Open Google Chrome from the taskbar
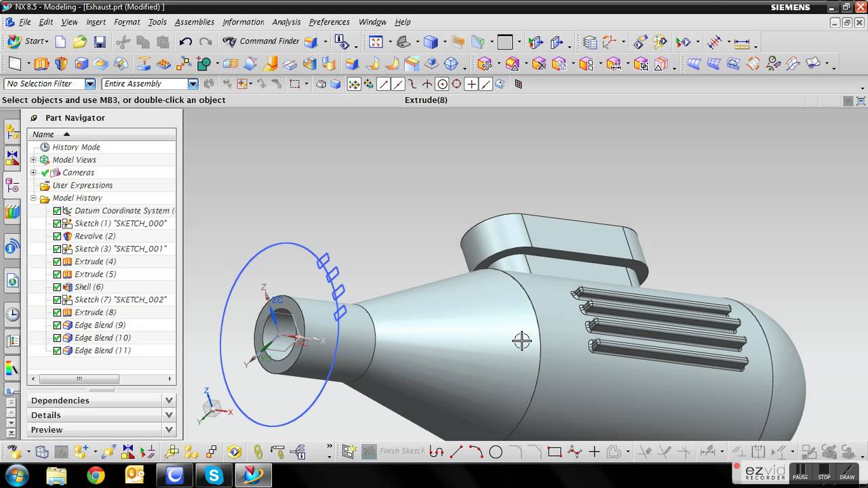 point(96,476)
